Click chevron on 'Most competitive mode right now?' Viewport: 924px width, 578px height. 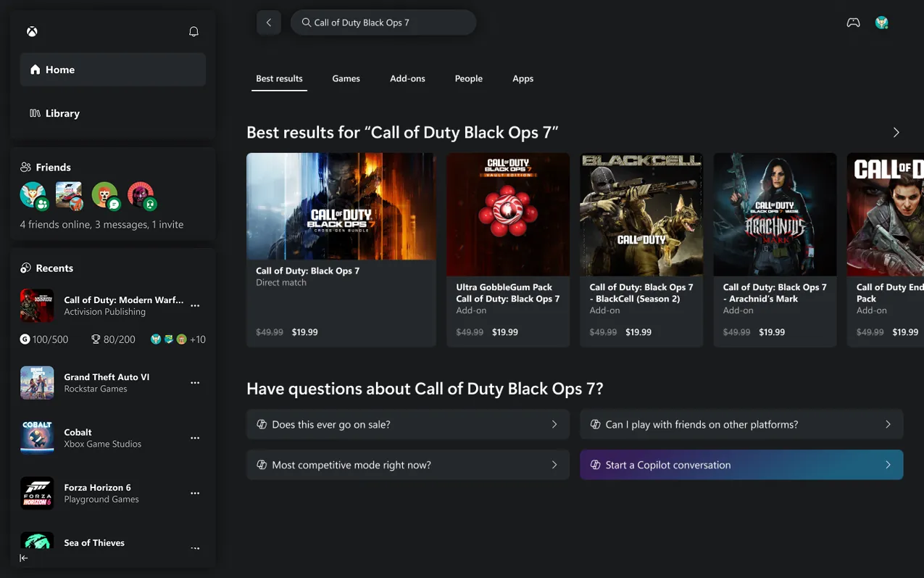[x=554, y=465]
